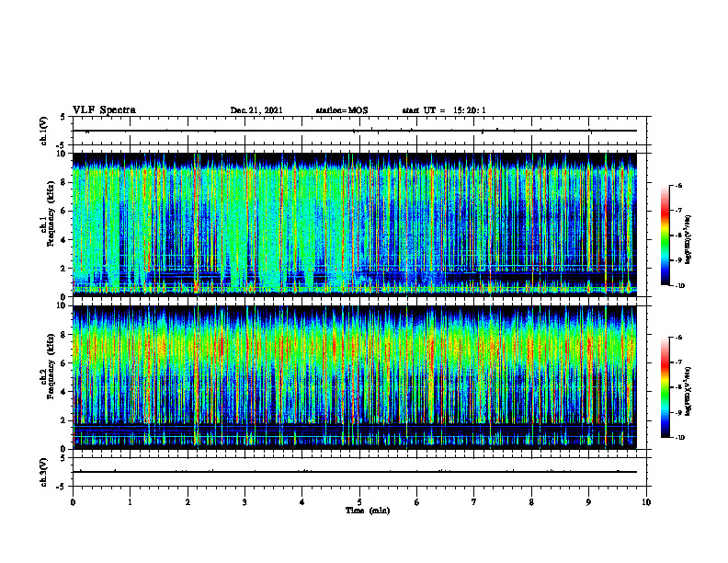Click the "ch.3(V)" axis label
This screenshot has height=563, width=728.
point(44,472)
